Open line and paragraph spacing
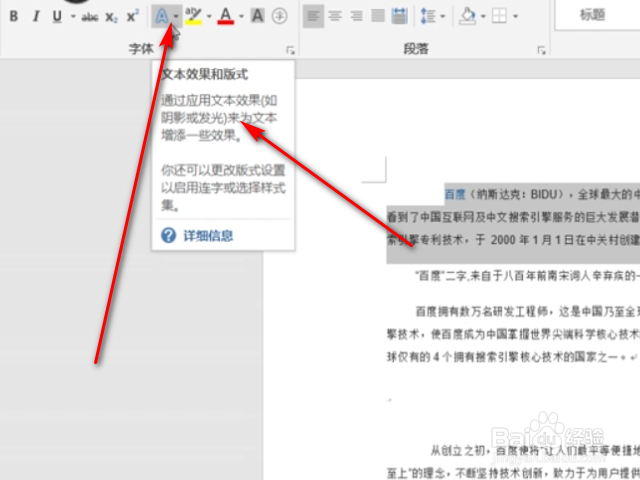 (x=428, y=16)
